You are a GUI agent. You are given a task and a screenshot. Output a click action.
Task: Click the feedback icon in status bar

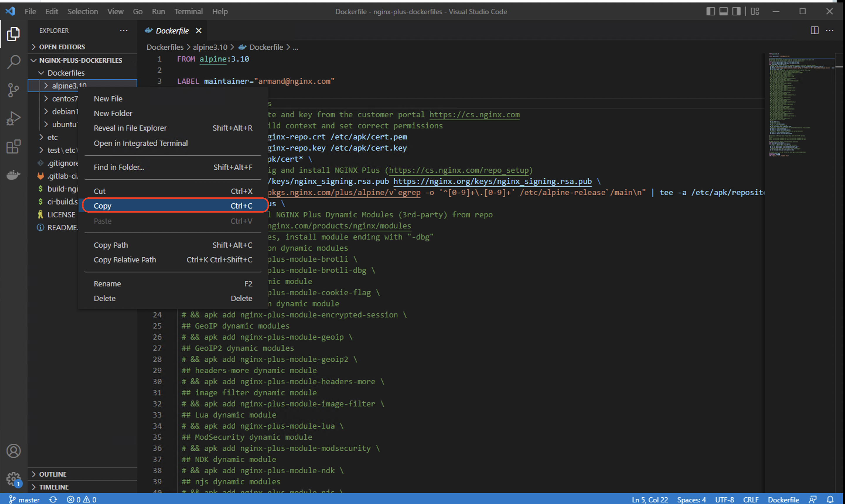pyautogui.click(x=813, y=500)
